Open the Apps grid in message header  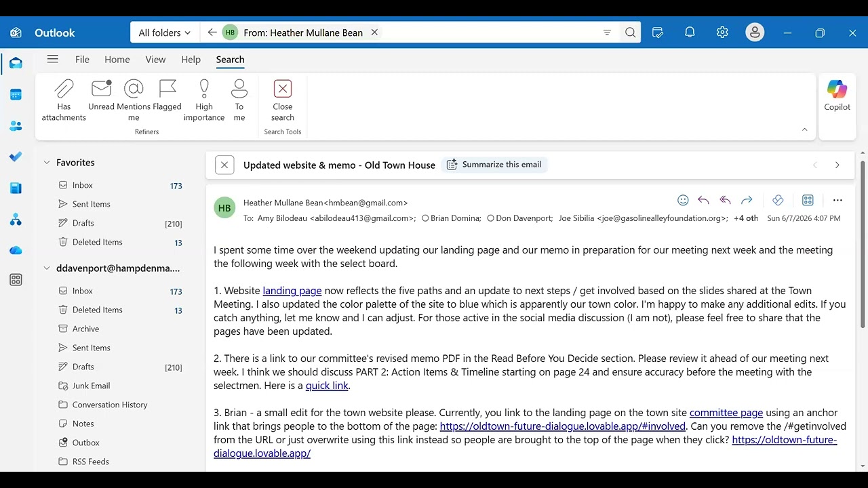point(808,200)
